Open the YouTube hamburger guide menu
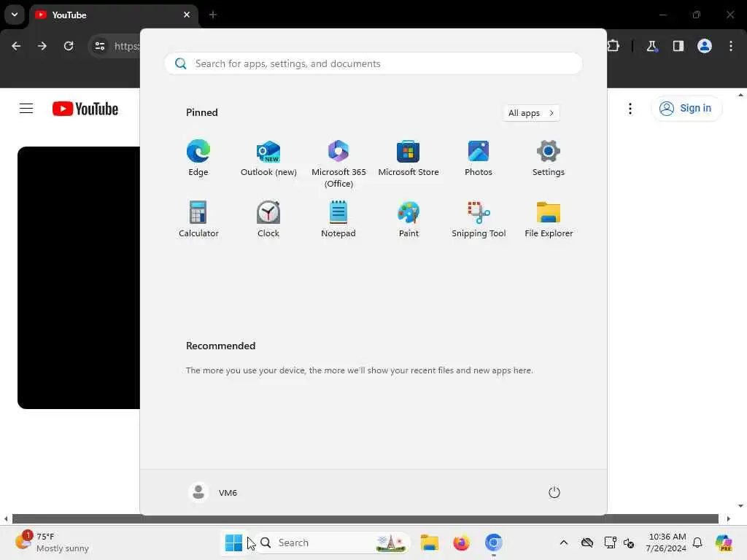The height and width of the screenshot is (560, 747). [26, 109]
